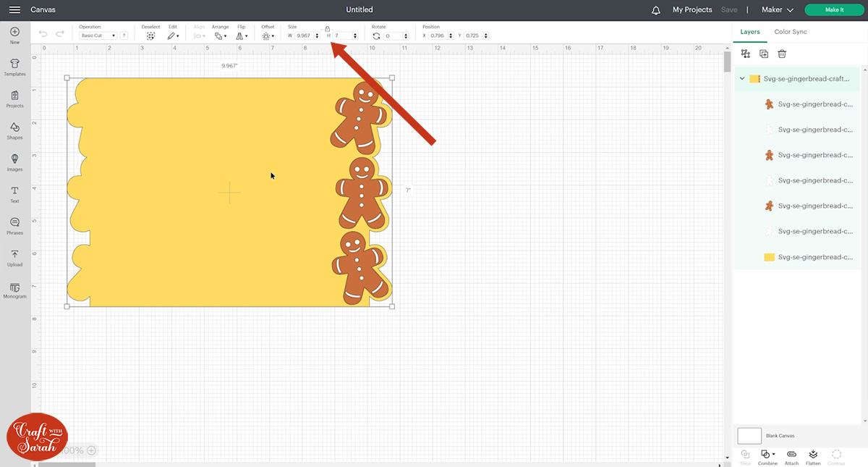Open the Operation Basic Cut dropdown
The image size is (868, 467).
[98, 35]
